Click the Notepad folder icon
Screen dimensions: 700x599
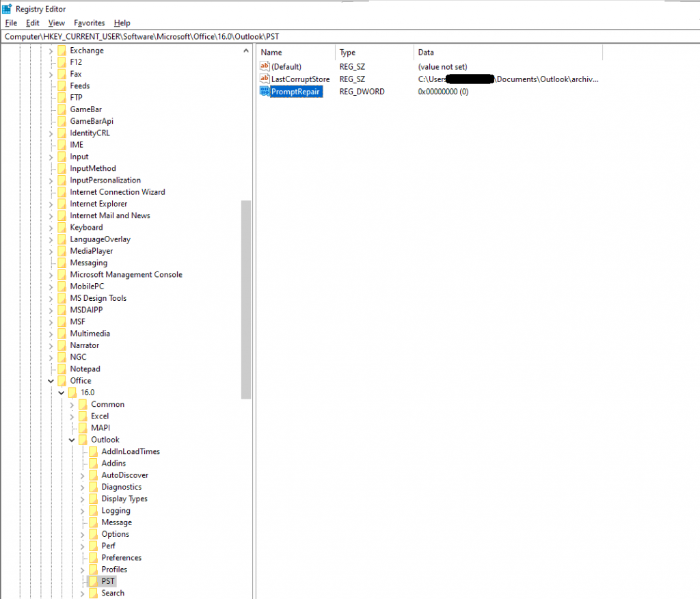click(62, 369)
